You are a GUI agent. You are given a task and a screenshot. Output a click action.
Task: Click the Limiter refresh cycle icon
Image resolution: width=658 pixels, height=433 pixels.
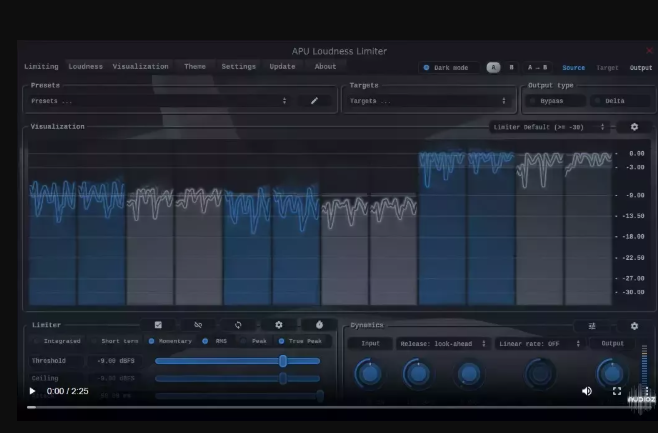[x=238, y=325]
